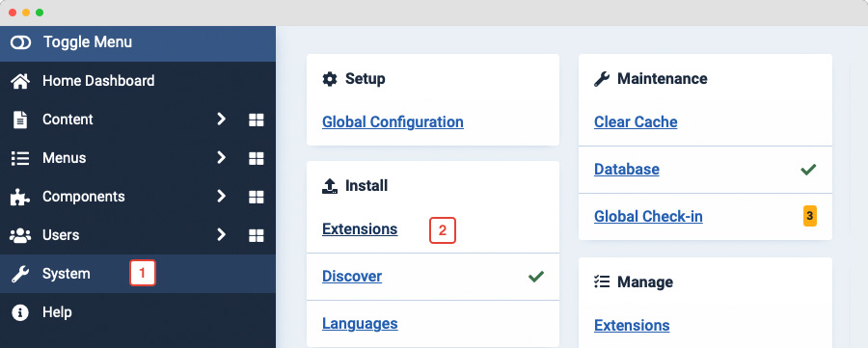
Task: Expand the Components submenu chevron
Action: [x=222, y=197]
